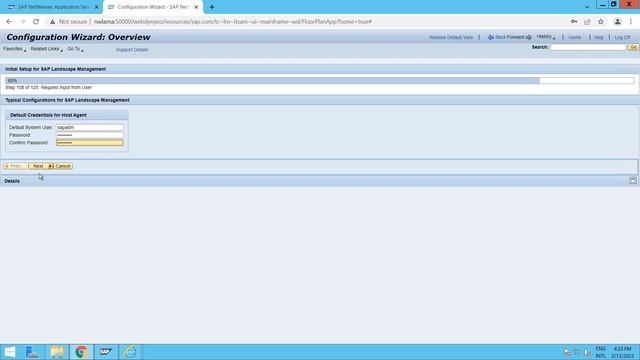Reload the page

[36, 22]
